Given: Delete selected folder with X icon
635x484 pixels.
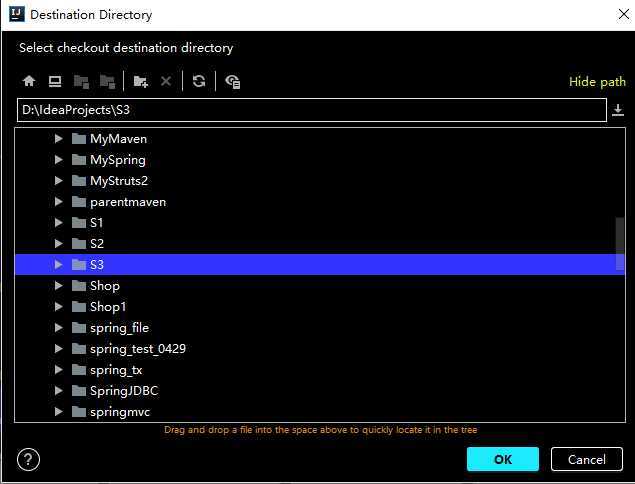Looking at the screenshot, I should [166, 81].
